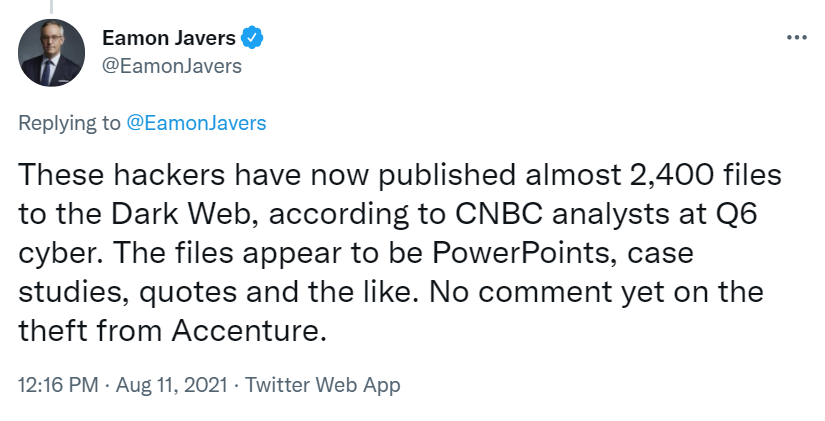Click the thread connector line above the avatar
The height and width of the screenshot is (421, 825).
click(x=51, y=5)
